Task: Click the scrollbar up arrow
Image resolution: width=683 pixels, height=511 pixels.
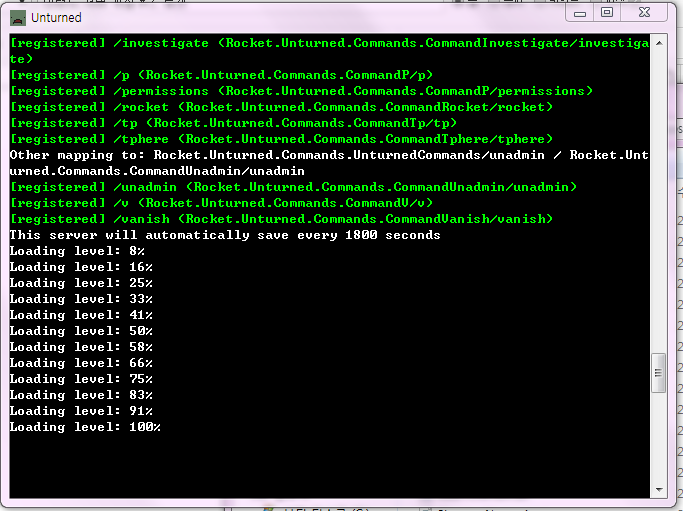Action: (659, 43)
